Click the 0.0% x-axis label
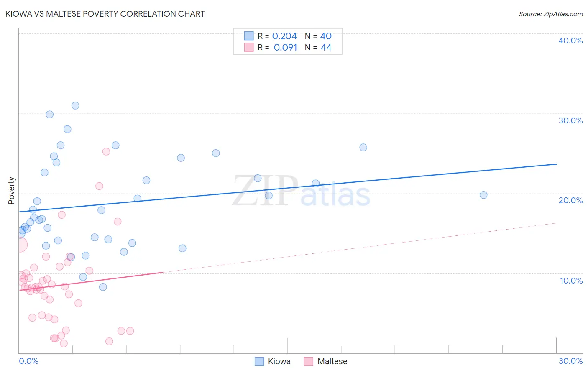 coord(29,361)
